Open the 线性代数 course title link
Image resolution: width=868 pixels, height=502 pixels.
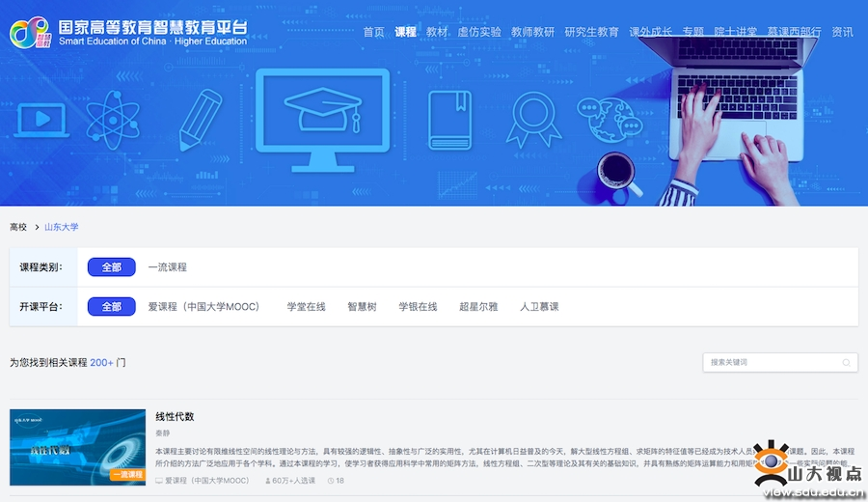pos(175,417)
